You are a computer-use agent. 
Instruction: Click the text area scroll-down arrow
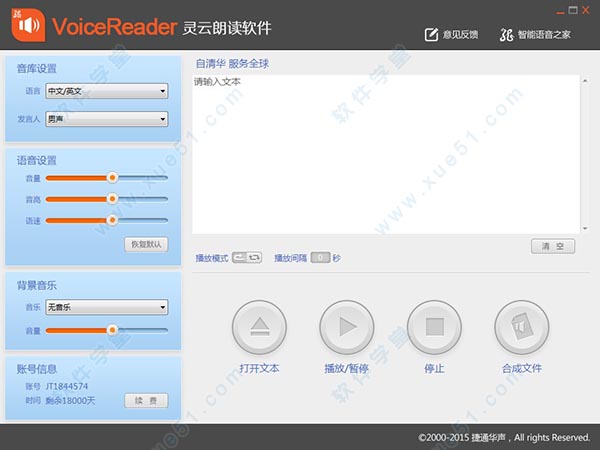tap(585, 228)
